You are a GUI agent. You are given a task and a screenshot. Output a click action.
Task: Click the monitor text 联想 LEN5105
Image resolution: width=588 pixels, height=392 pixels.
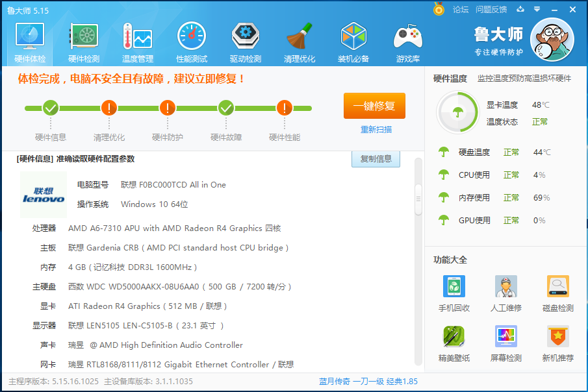point(146,326)
